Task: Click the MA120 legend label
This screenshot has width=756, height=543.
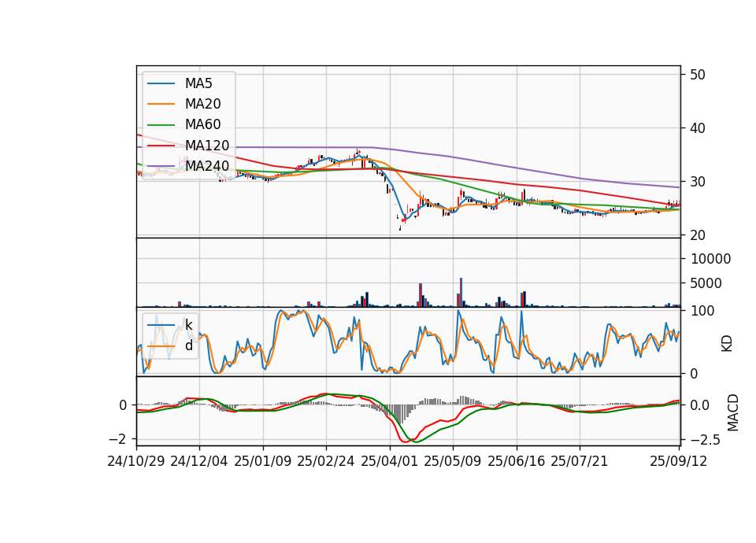Action: click(x=207, y=145)
